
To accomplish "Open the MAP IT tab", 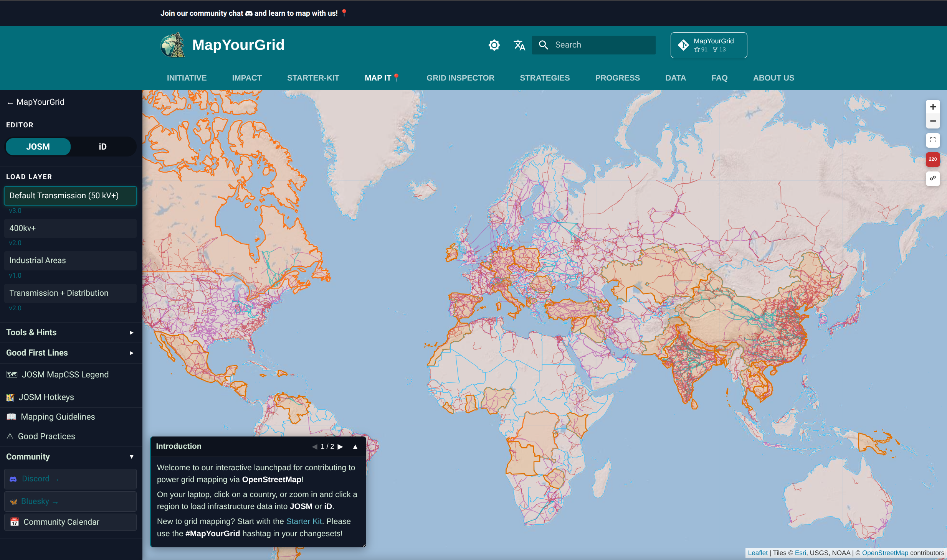I will [x=382, y=78].
